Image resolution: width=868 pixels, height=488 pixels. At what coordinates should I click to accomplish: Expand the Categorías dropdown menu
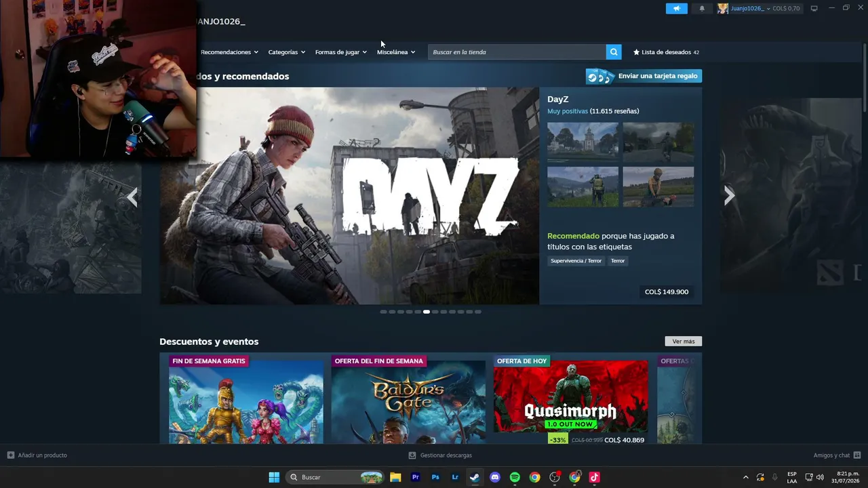tap(287, 52)
